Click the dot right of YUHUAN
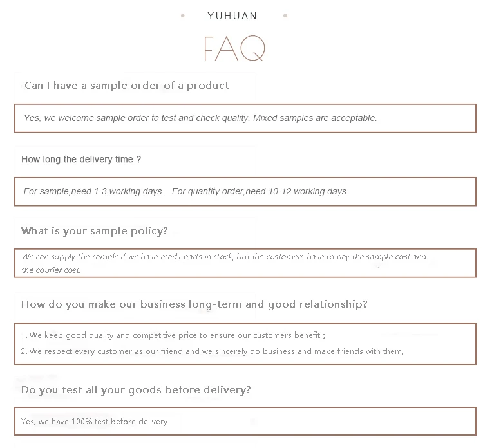Viewport: 483px width, 448px height. [285, 15]
